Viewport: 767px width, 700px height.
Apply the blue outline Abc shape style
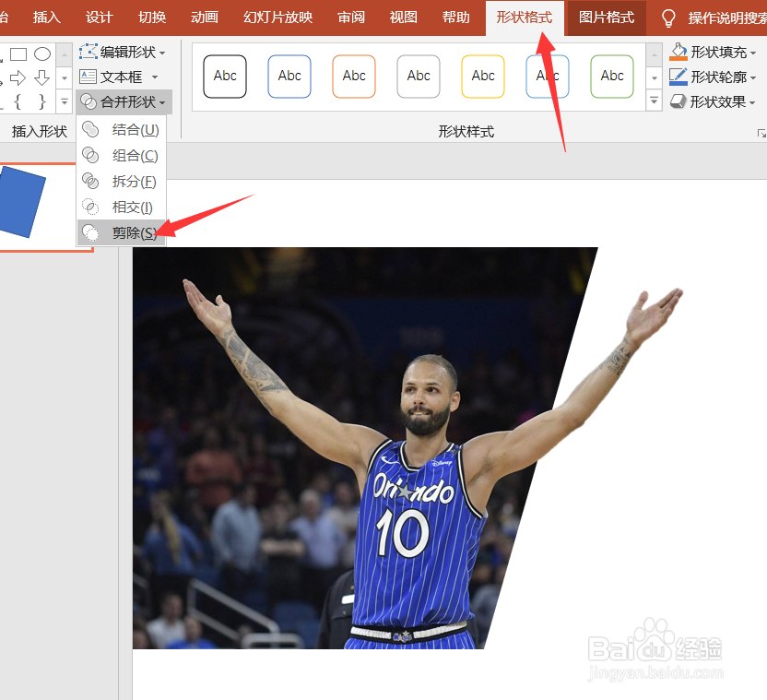tap(289, 77)
